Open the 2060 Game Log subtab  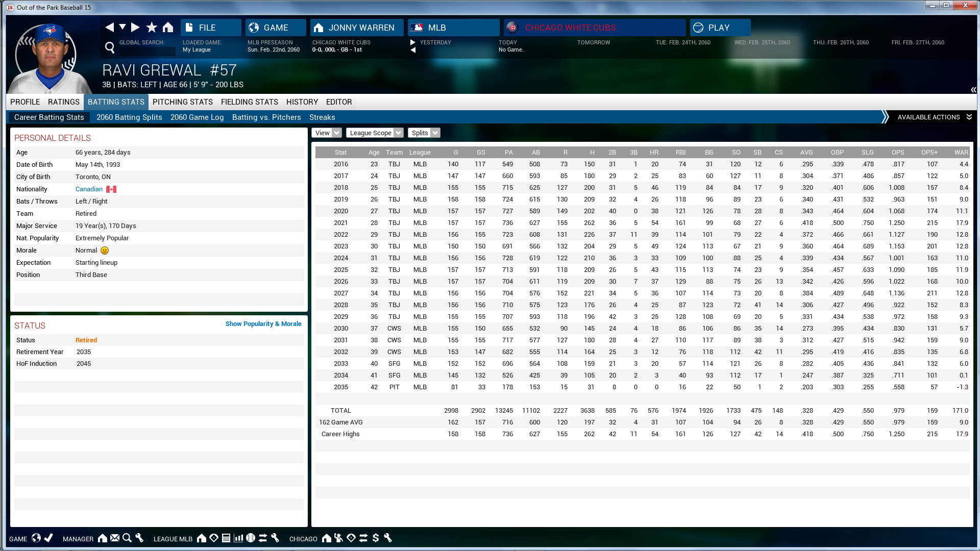pyautogui.click(x=197, y=117)
